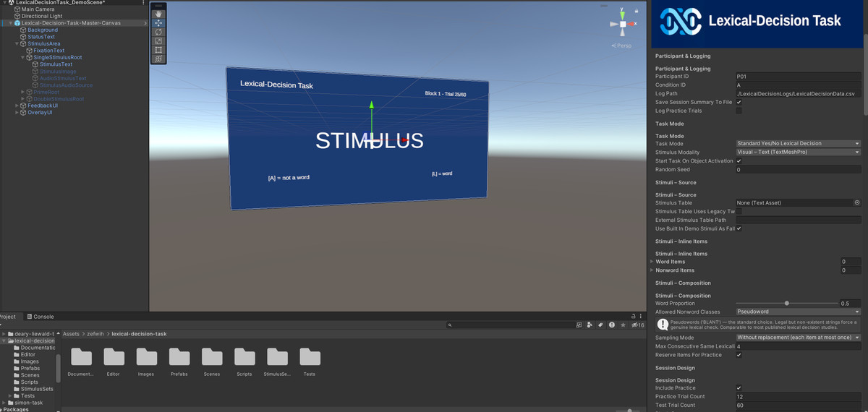Viewport: 868px width, 412px height.
Task: Select Main Camera in the Hierarchy
Action: click(38, 9)
